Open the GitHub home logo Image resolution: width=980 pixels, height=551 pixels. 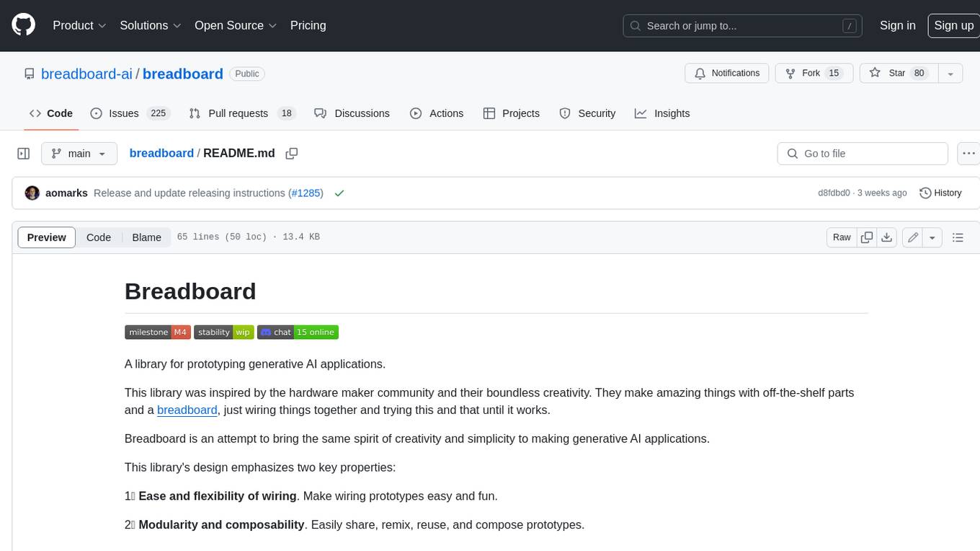click(x=23, y=25)
